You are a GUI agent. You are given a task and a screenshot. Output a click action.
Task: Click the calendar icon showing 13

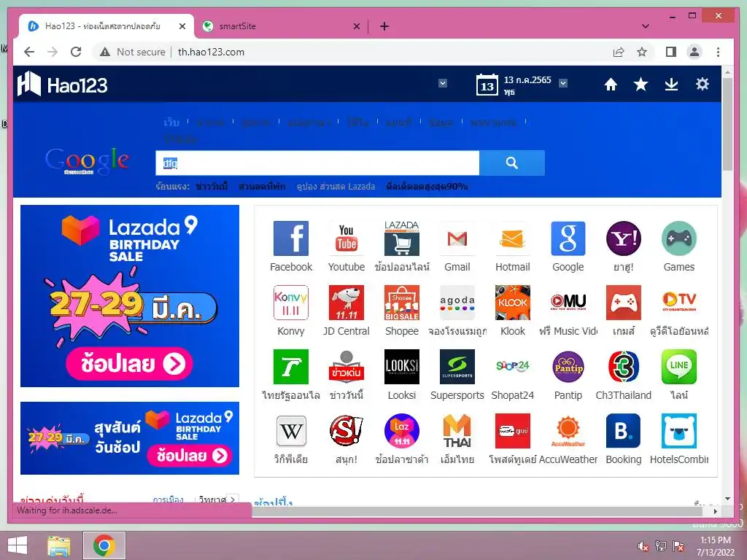click(x=487, y=85)
